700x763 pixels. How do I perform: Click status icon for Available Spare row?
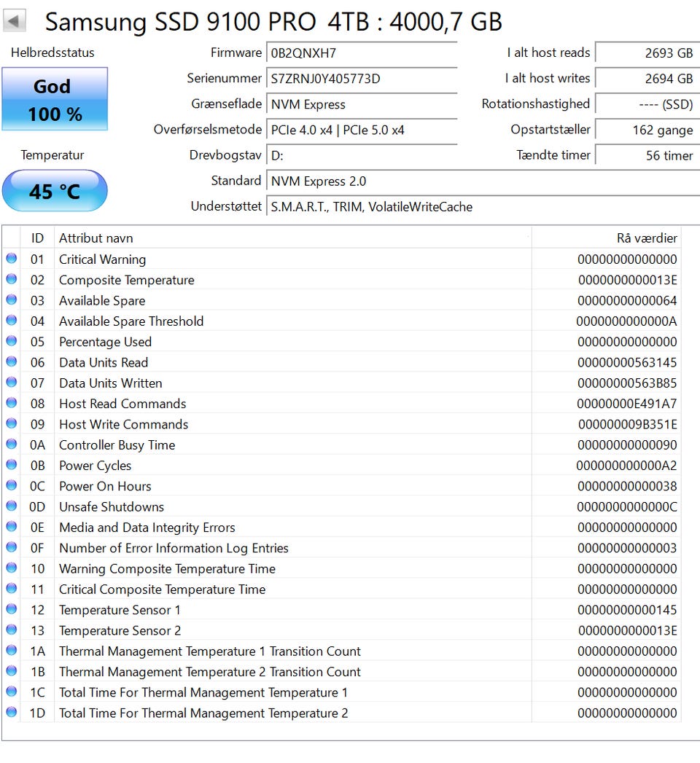pos(11,300)
